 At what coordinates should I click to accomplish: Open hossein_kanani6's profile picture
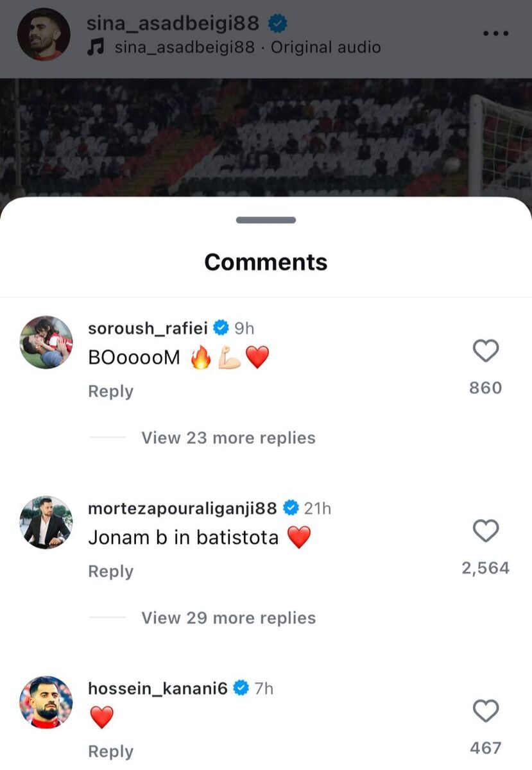coord(46,702)
